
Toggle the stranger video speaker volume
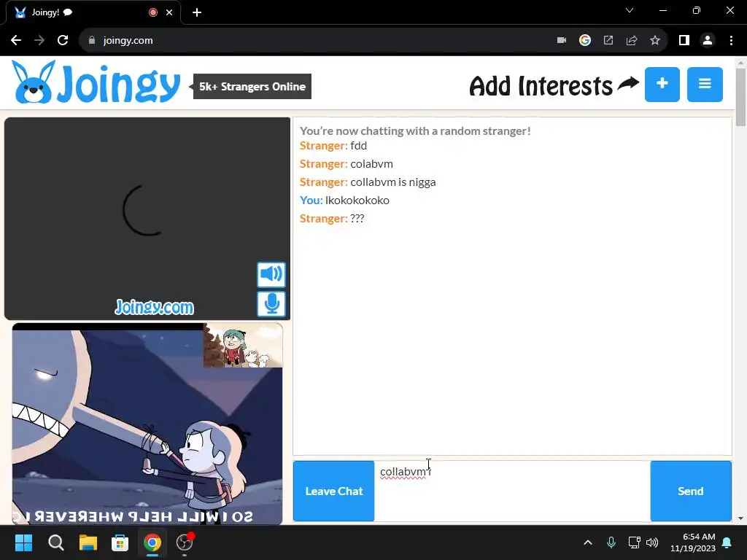(x=271, y=274)
